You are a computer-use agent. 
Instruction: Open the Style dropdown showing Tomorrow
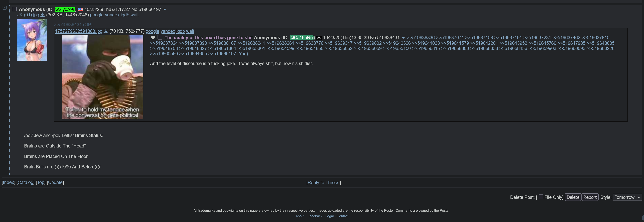click(x=627, y=197)
